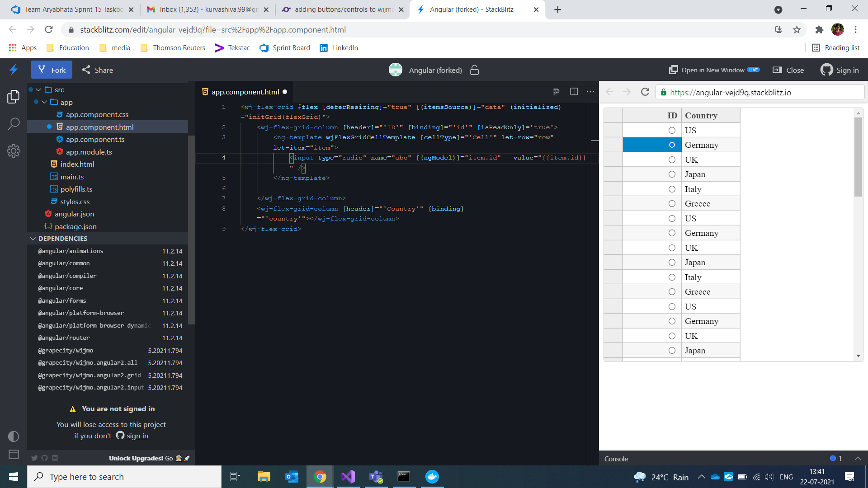Select radio button in first UK row

point(672,160)
